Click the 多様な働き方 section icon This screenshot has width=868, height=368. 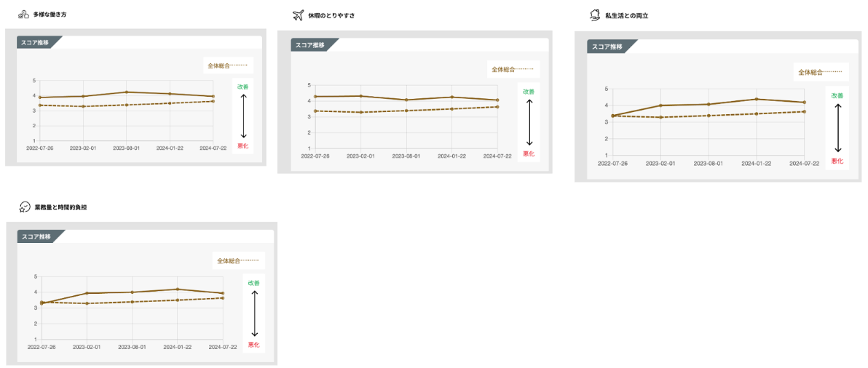tap(23, 15)
